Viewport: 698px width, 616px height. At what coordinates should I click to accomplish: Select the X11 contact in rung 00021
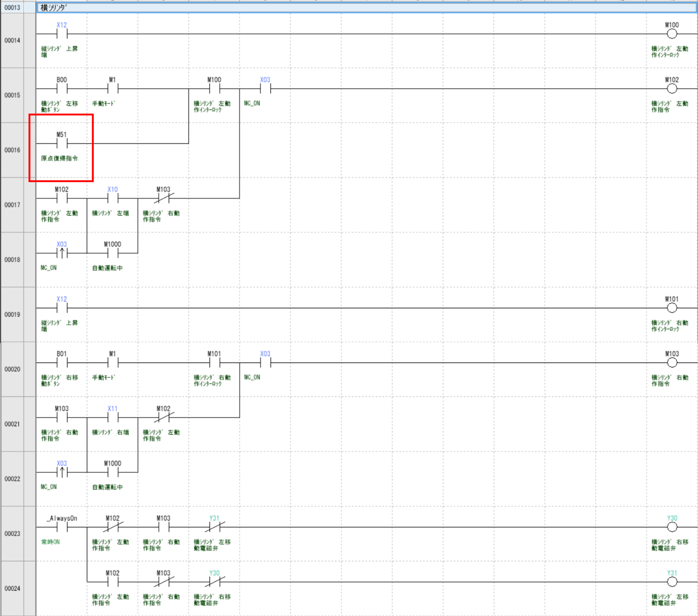[113, 417]
